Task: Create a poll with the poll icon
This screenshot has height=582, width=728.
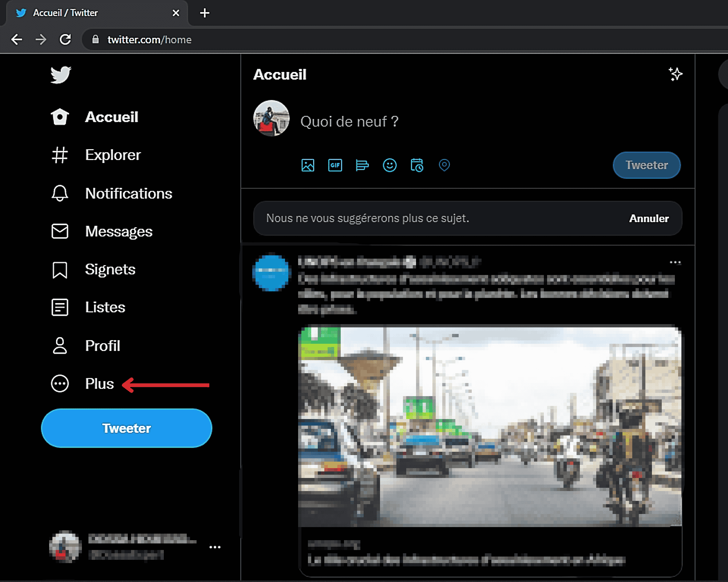Action: click(362, 166)
